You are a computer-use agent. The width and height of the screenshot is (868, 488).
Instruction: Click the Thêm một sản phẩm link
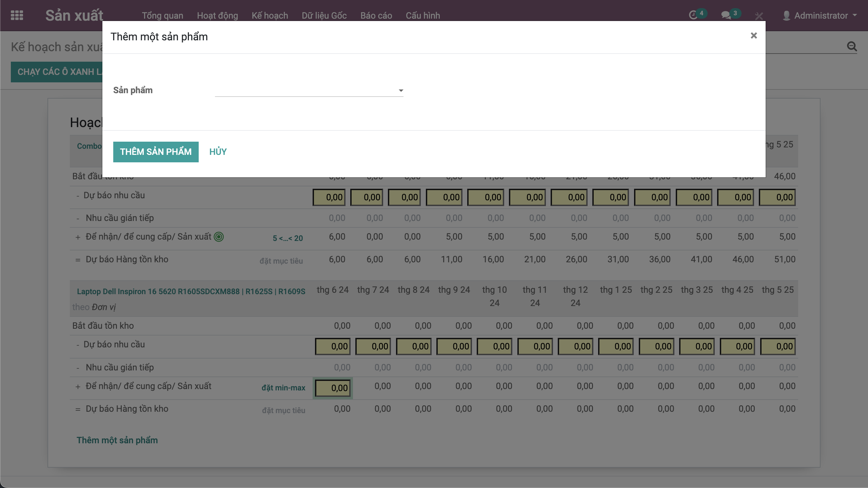coord(117,440)
